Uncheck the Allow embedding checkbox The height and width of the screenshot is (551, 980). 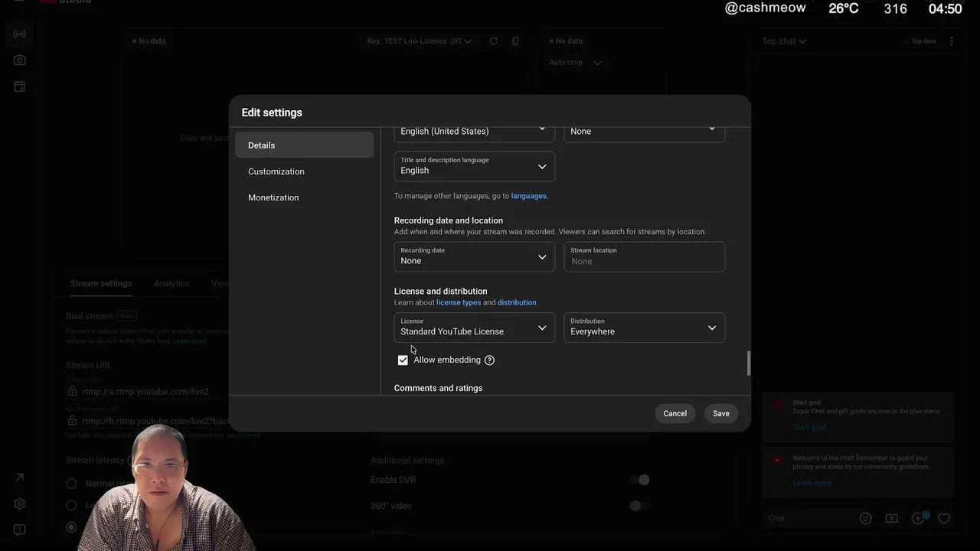[x=403, y=360]
